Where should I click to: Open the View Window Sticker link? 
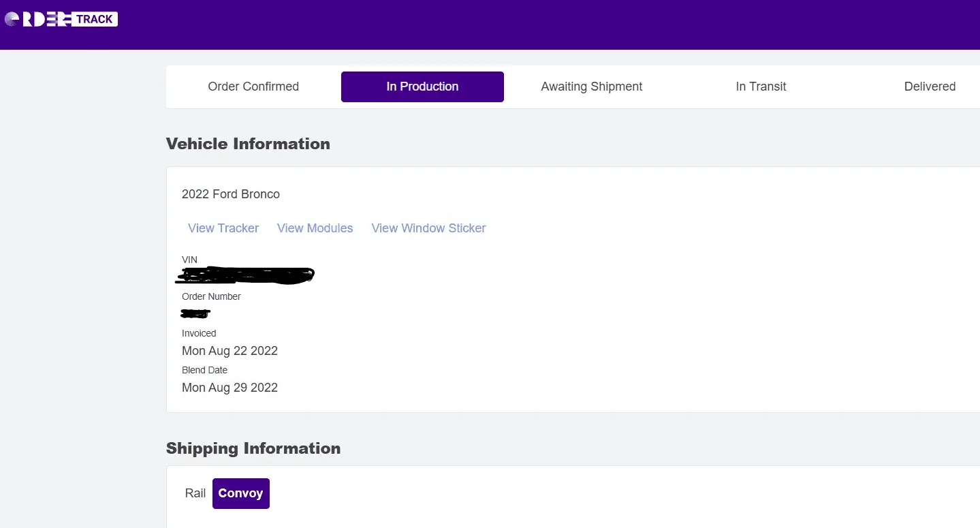click(x=428, y=228)
